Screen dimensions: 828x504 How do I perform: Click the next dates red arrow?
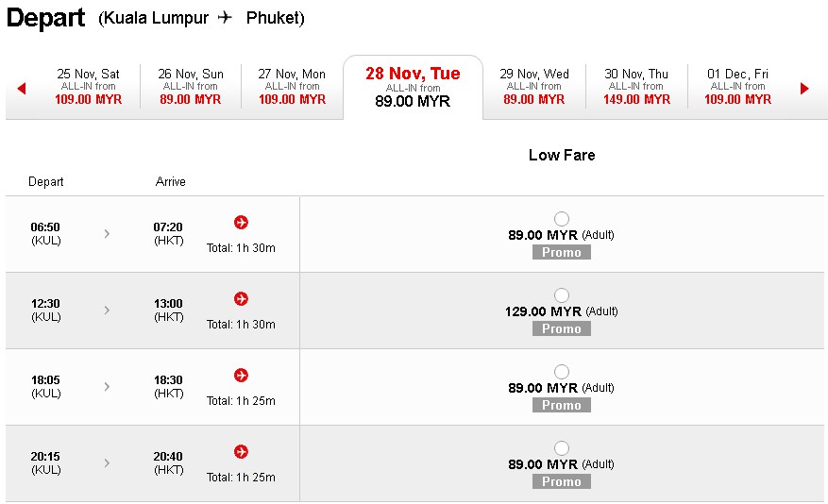tap(804, 88)
